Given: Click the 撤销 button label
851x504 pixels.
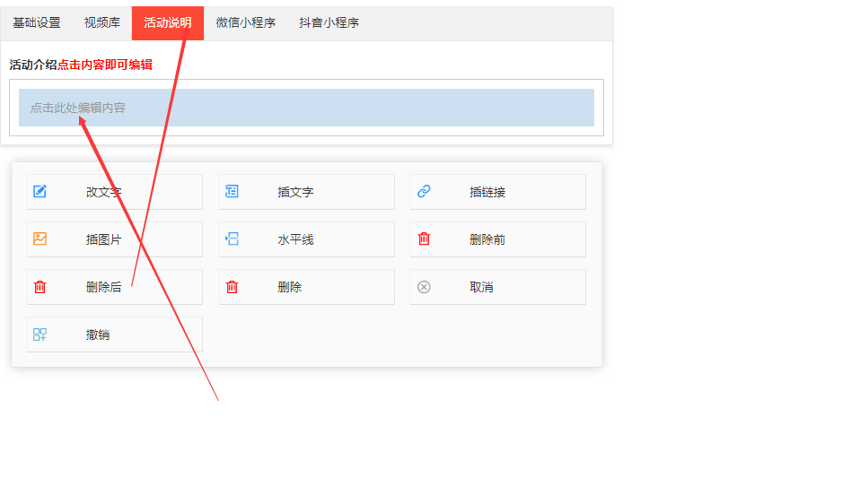Looking at the screenshot, I should coord(98,335).
